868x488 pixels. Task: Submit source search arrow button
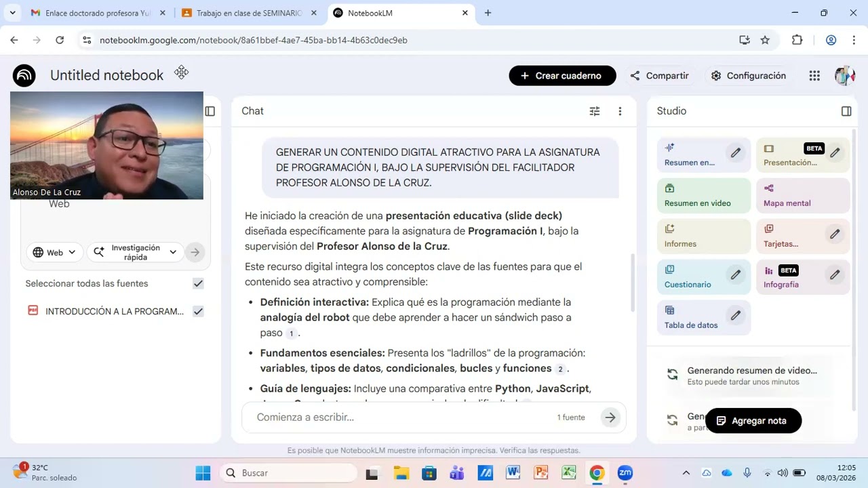pyautogui.click(x=195, y=252)
